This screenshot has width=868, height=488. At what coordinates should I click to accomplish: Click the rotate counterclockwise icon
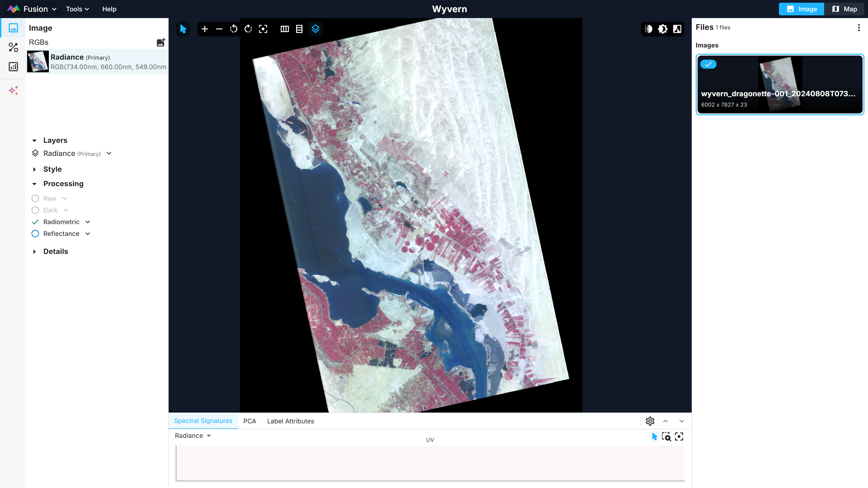pyautogui.click(x=234, y=29)
